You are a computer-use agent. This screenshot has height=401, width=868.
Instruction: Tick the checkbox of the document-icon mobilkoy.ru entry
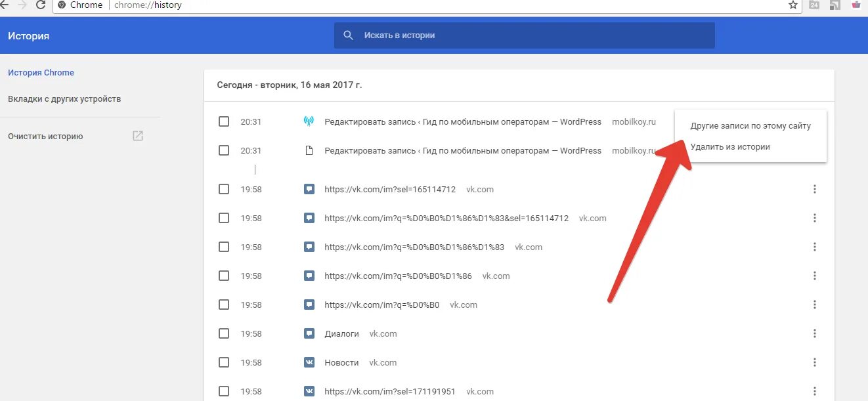[x=224, y=150]
